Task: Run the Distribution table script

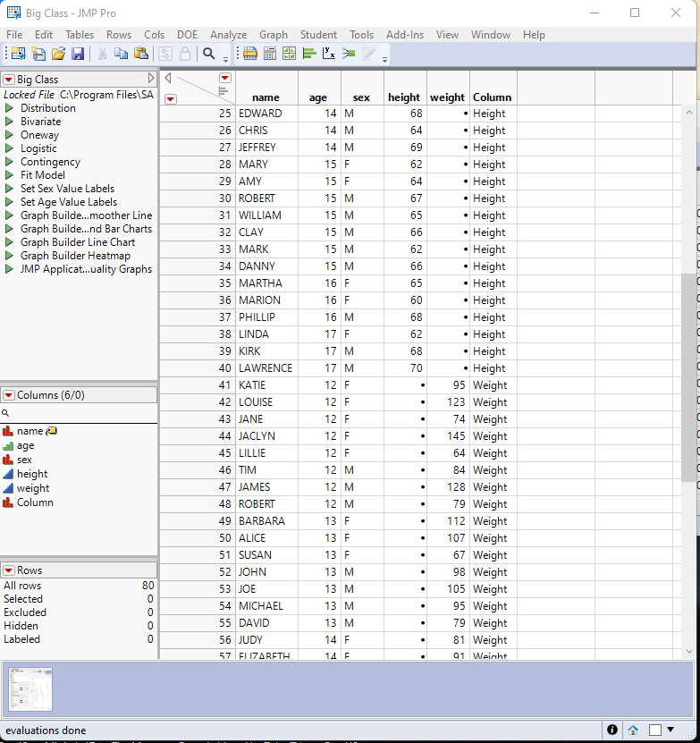Action: tap(9, 108)
